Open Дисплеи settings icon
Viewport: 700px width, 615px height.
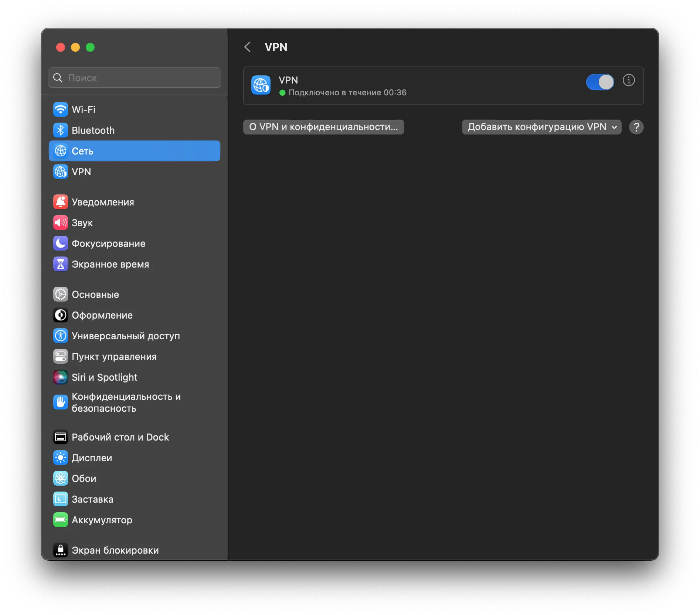point(61,458)
